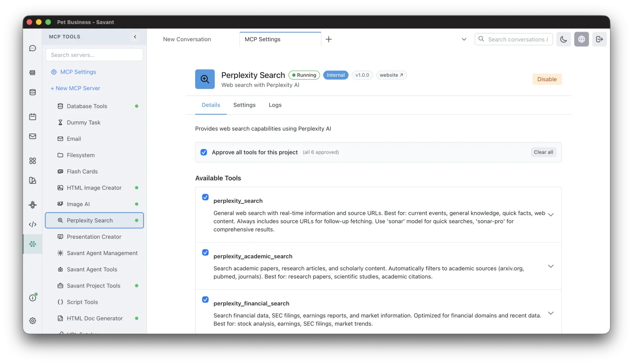Open the settings gear in left rail
The width and height of the screenshot is (633, 364).
point(33,321)
